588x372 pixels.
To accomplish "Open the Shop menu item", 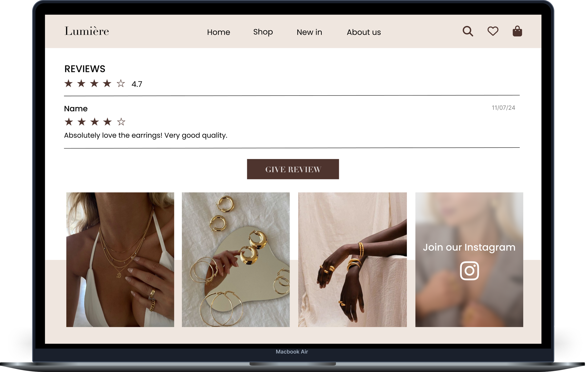I will pyautogui.click(x=263, y=32).
